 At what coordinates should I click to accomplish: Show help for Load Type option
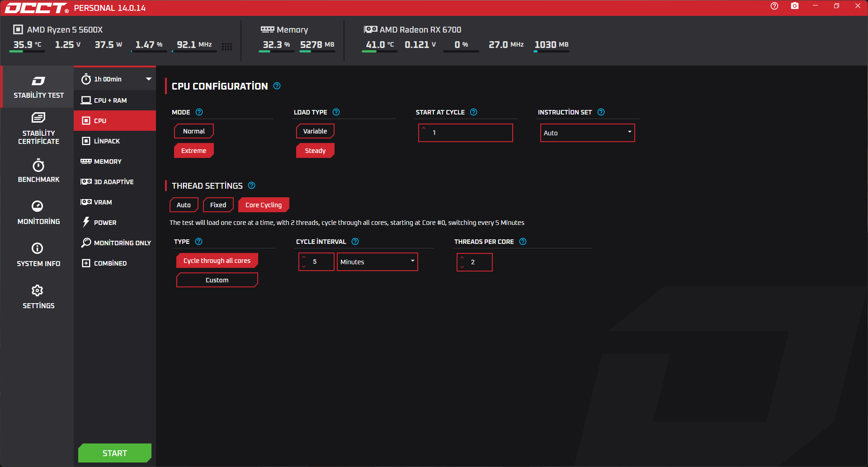pos(336,112)
